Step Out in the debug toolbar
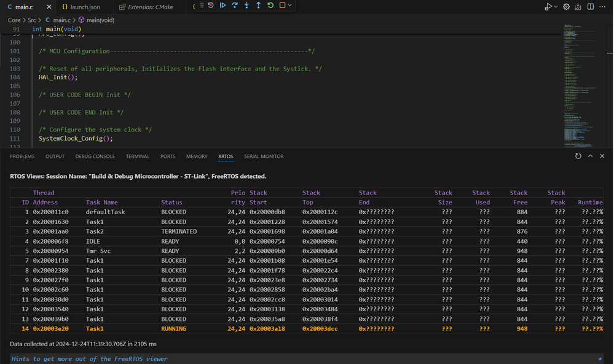Image resolution: width=614 pixels, height=364 pixels. (258, 6)
